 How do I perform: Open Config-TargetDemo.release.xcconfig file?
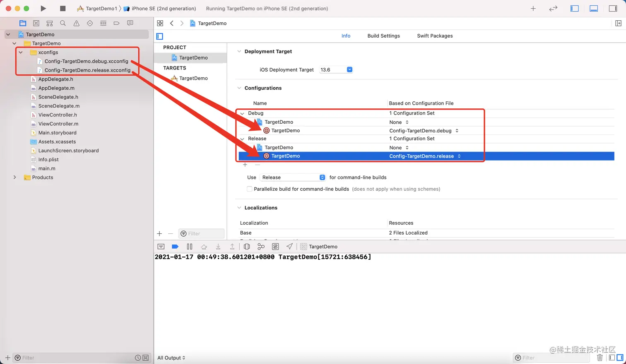coord(87,70)
